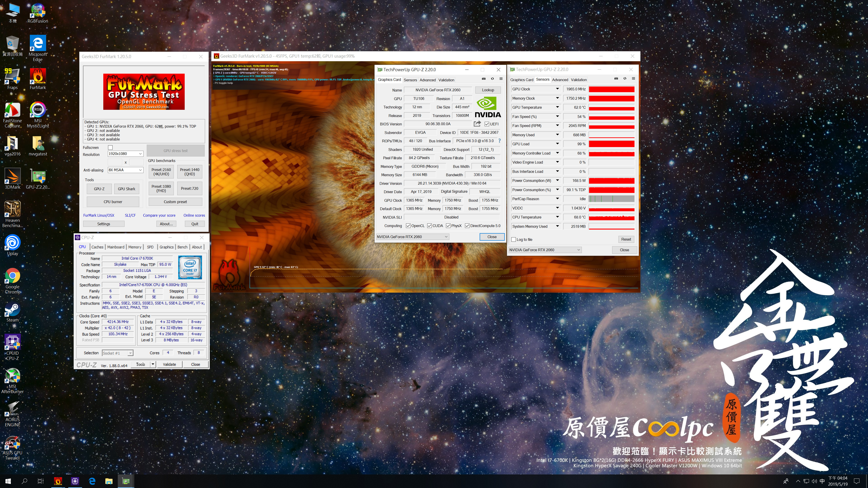
Task: Open the Compare your score link
Action: (159, 215)
